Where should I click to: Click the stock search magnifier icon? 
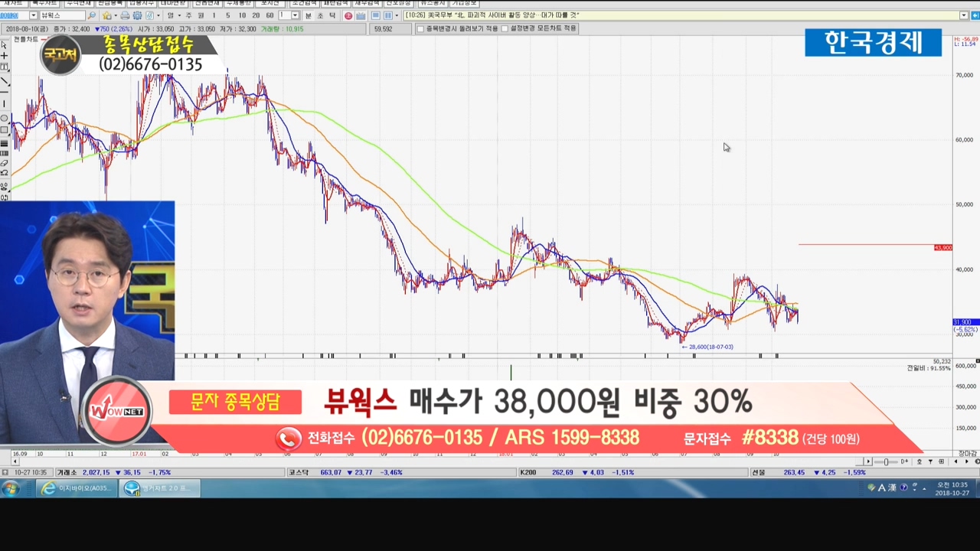(x=92, y=15)
